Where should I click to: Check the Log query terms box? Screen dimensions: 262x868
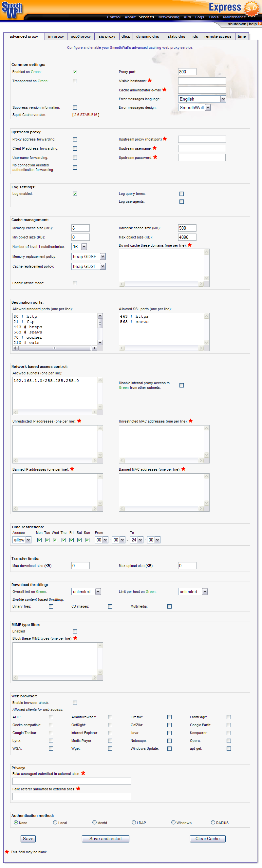[181, 194]
